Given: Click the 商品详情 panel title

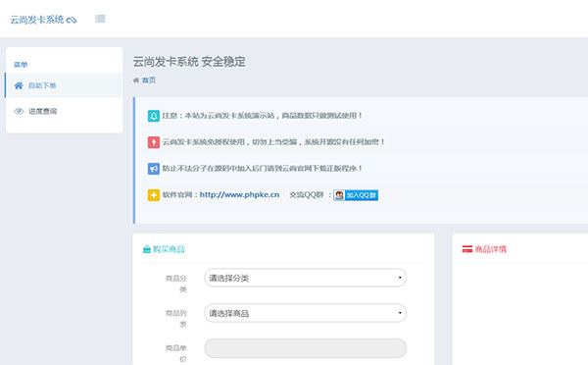Looking at the screenshot, I should pyautogui.click(x=491, y=249).
